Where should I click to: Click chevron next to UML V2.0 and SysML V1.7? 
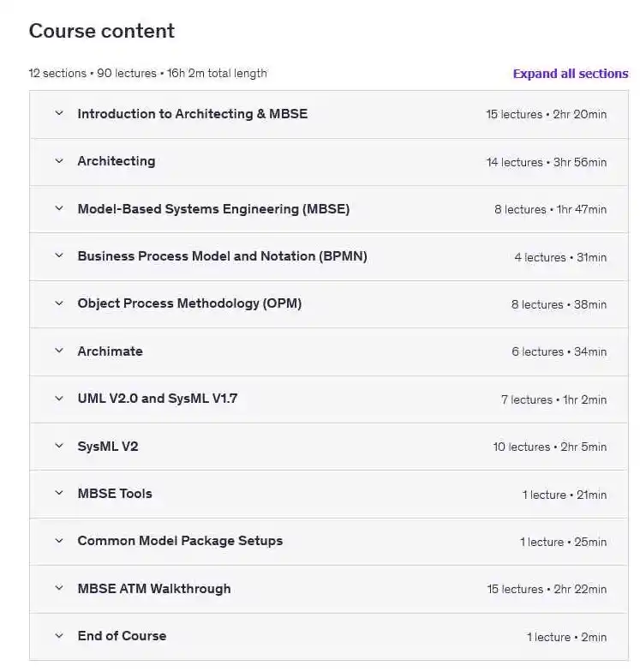point(59,399)
